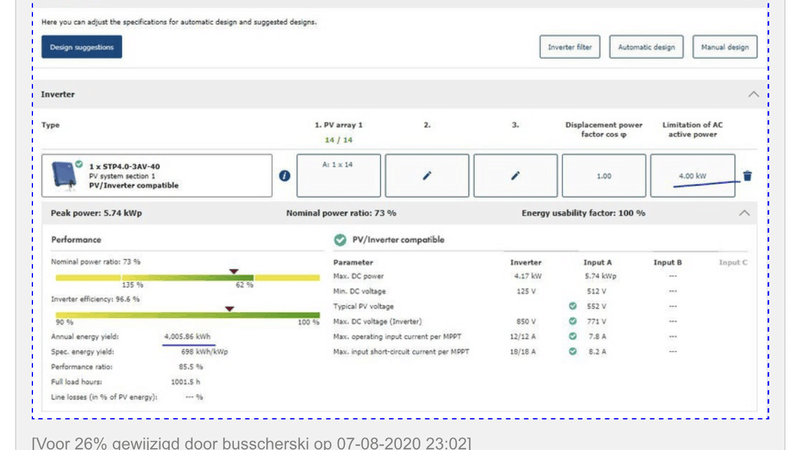Click green check next to PV/Inverter compatible heading
800x450 pixels.
pyautogui.click(x=340, y=240)
